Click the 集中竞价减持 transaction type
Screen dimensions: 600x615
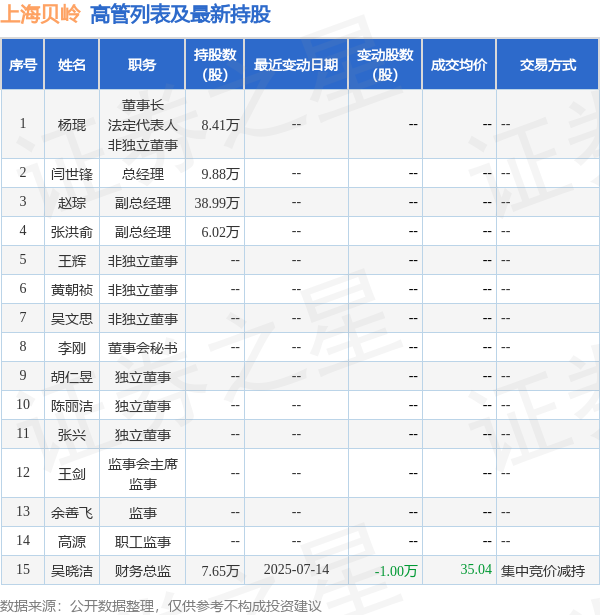(x=543, y=571)
